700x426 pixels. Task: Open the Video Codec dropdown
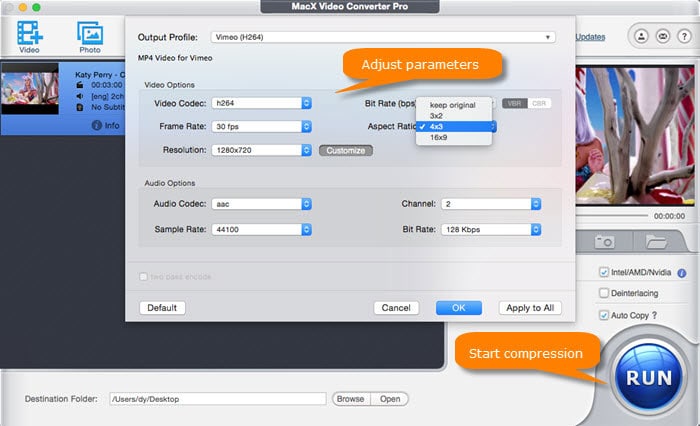coord(262,103)
